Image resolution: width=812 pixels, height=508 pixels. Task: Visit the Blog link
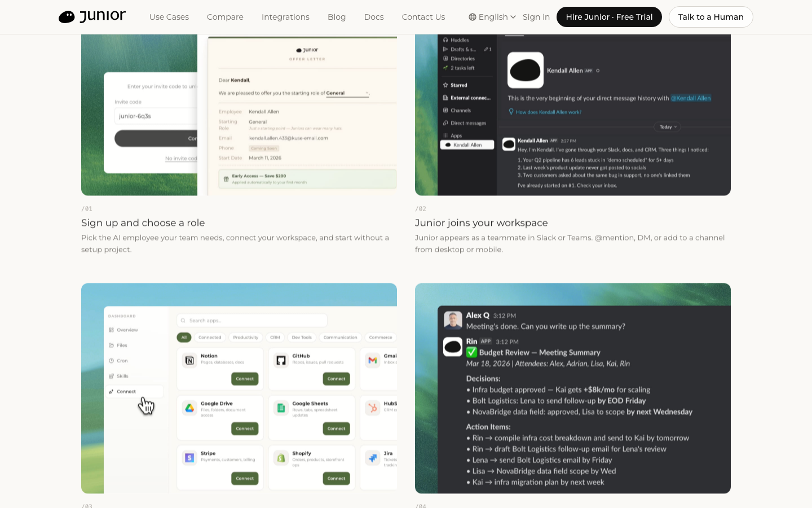pyautogui.click(x=337, y=17)
